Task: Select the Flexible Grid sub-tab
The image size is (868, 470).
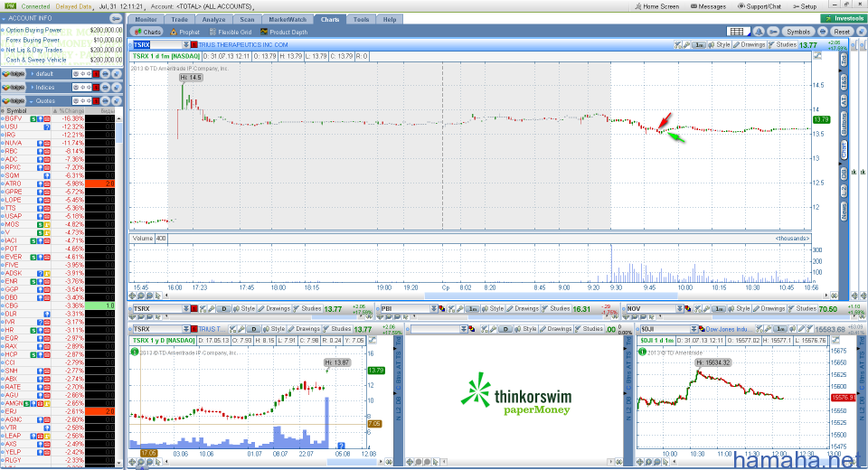Action: tap(231, 33)
